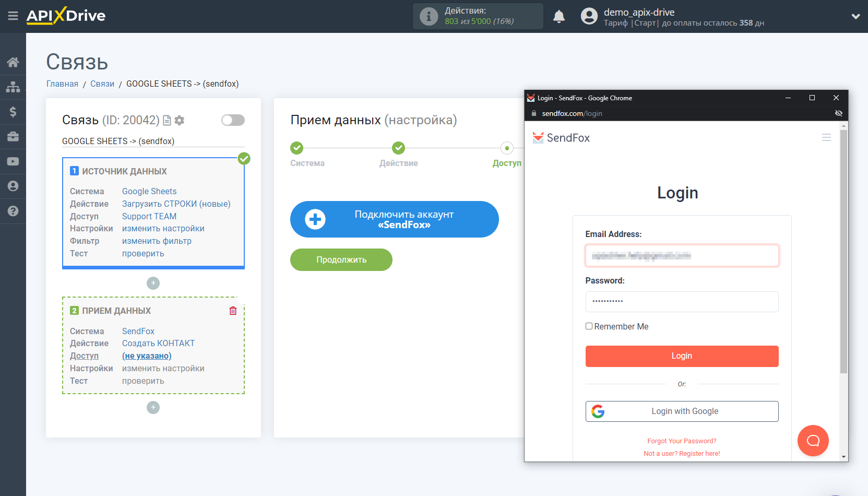The height and width of the screenshot is (496, 868).
Task: Click the copy document icon next to connection ID
Action: point(167,121)
